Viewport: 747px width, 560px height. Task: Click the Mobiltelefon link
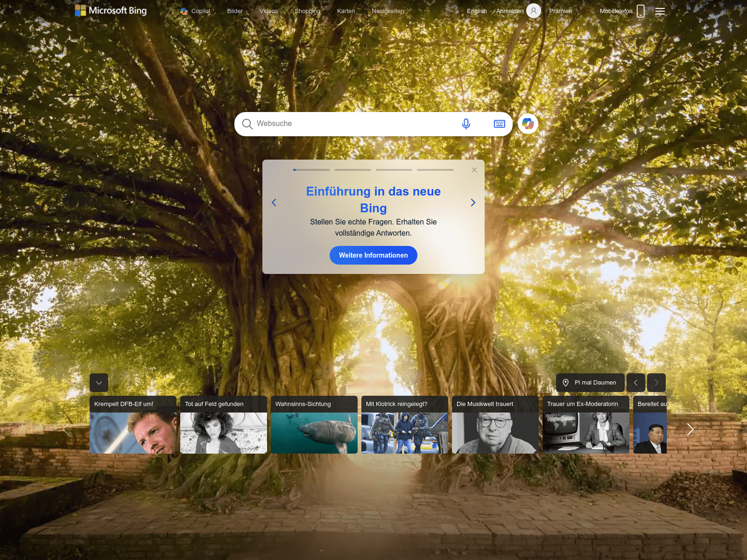tap(616, 11)
